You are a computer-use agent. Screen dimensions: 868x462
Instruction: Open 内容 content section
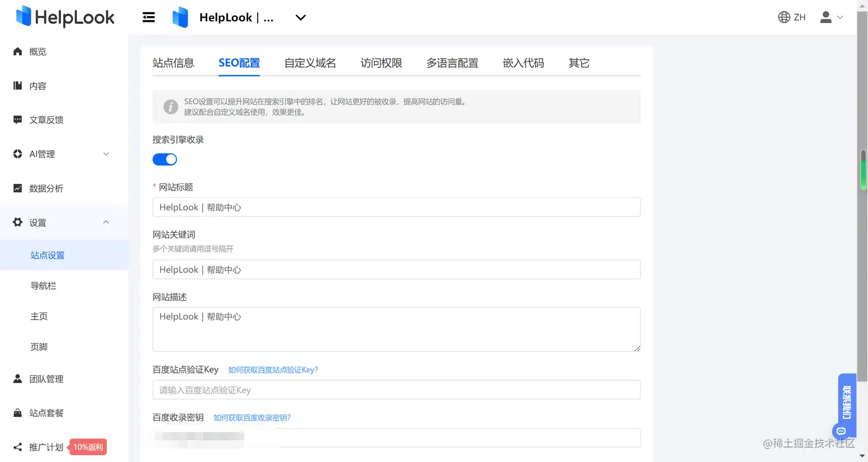[x=38, y=86]
